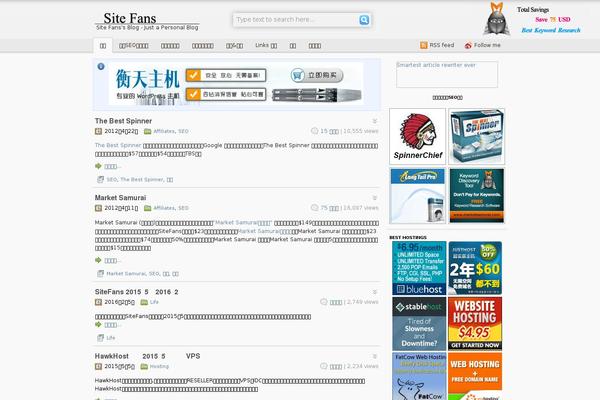Click Life tag icon under SiteFans post
The image size is (600, 400).
pyautogui.click(x=100, y=338)
